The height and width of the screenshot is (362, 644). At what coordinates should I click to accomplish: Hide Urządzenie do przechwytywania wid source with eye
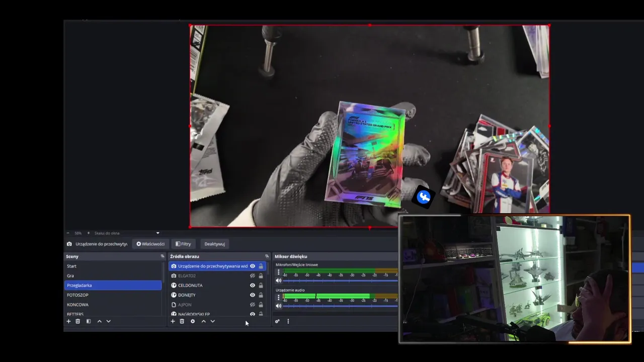253,266
